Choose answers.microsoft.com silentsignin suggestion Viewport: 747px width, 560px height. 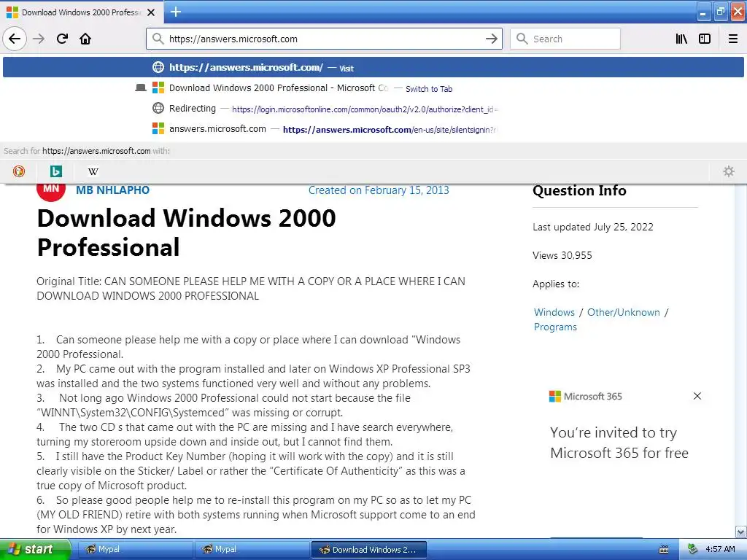click(x=373, y=129)
